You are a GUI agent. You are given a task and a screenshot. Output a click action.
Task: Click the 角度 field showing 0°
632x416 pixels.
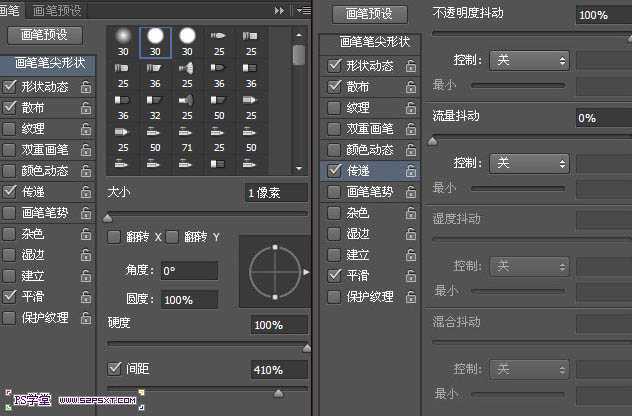189,271
